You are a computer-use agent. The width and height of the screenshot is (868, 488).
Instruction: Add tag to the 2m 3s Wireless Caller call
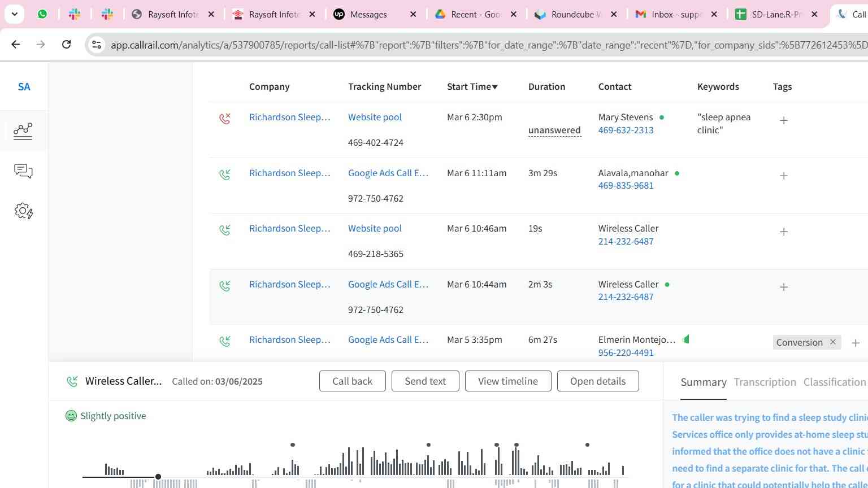click(x=784, y=287)
